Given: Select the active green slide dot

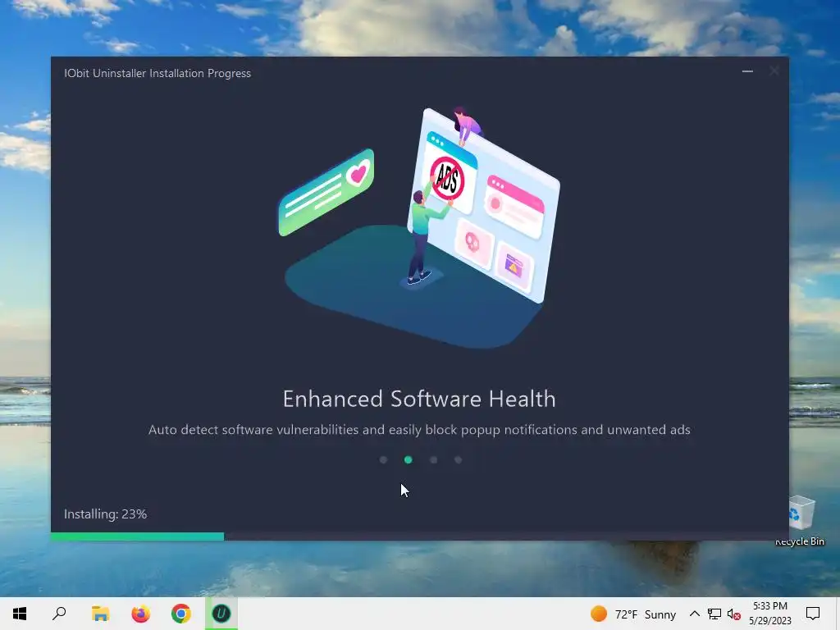Looking at the screenshot, I should (x=409, y=459).
